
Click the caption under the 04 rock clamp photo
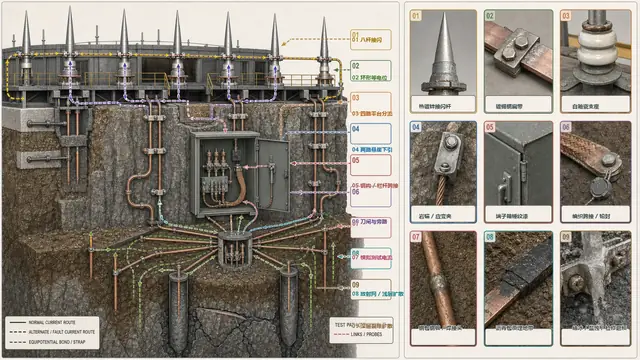pyautogui.click(x=443, y=214)
